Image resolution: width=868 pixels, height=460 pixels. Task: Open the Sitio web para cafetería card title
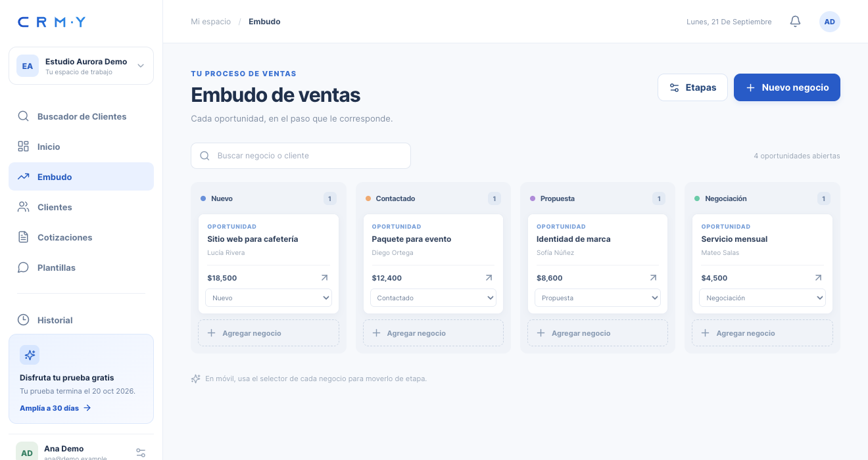[x=253, y=239]
